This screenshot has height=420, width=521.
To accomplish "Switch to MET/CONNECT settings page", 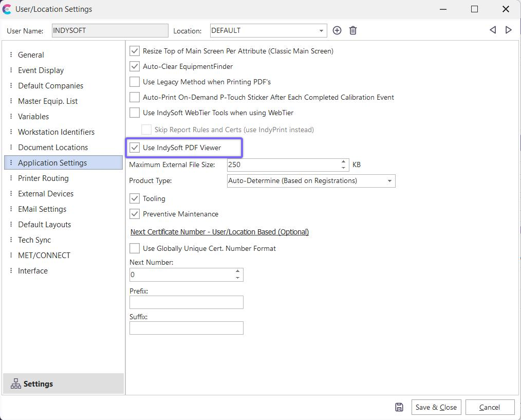I will 44,255.
